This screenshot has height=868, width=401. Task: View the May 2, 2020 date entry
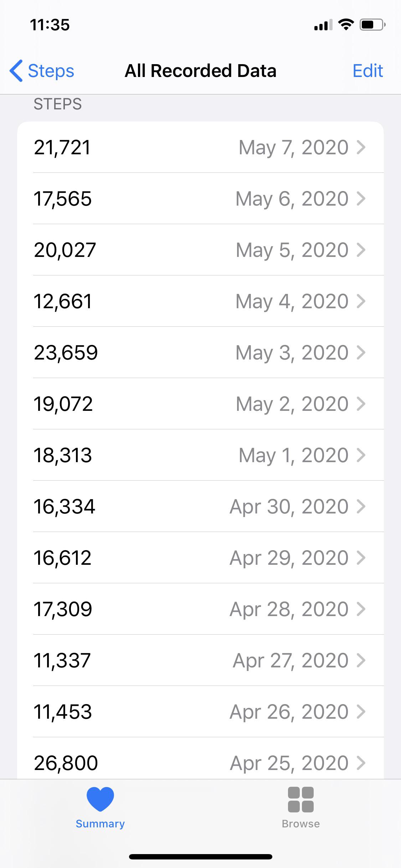pos(292,404)
